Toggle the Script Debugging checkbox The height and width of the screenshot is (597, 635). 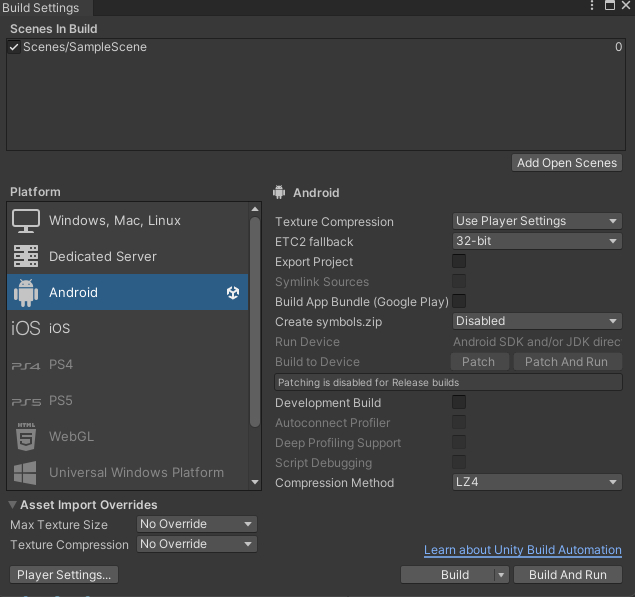(x=459, y=462)
